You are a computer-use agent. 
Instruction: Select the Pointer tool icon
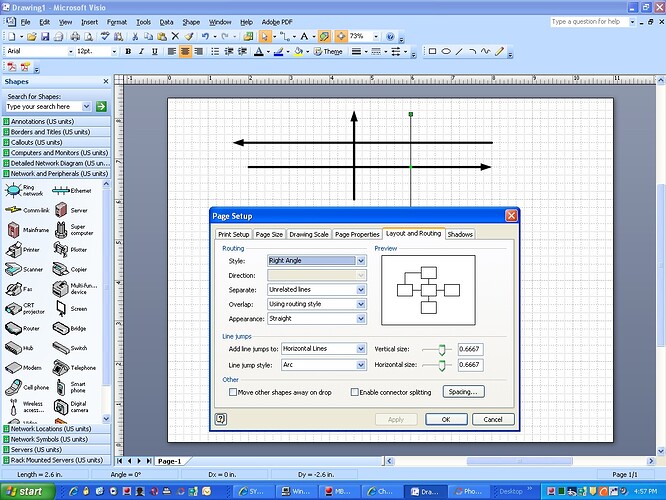(265, 37)
